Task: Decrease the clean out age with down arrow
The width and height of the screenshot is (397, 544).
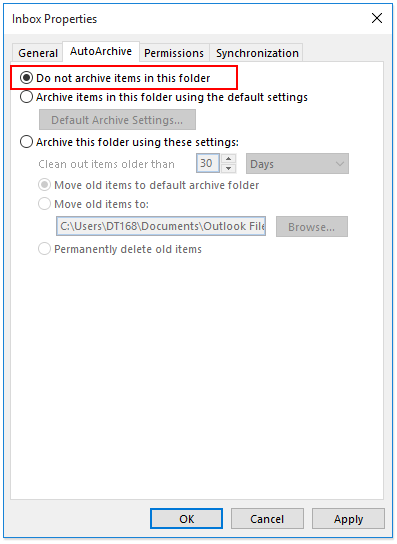Action: pos(228,168)
